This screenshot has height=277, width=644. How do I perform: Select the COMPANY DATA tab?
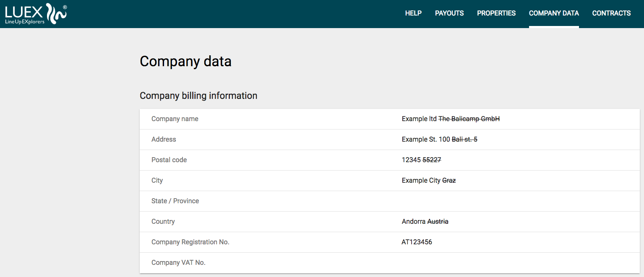point(554,13)
